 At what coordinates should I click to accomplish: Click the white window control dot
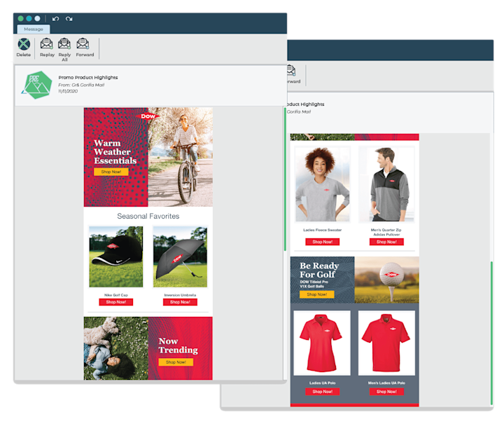pyautogui.click(x=37, y=19)
